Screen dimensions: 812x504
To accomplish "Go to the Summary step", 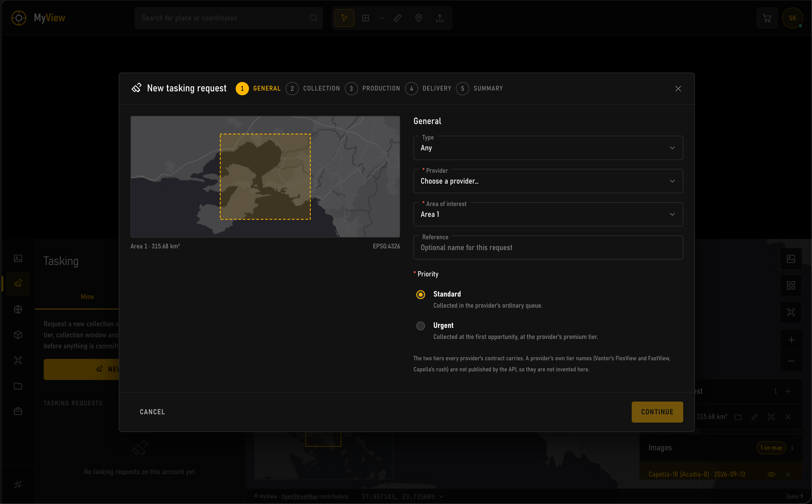I will (479, 89).
